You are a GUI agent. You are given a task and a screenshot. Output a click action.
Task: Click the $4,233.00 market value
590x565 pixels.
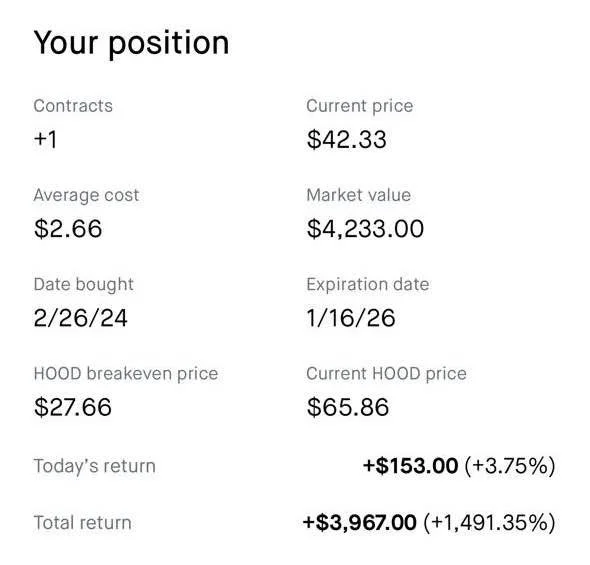click(365, 229)
